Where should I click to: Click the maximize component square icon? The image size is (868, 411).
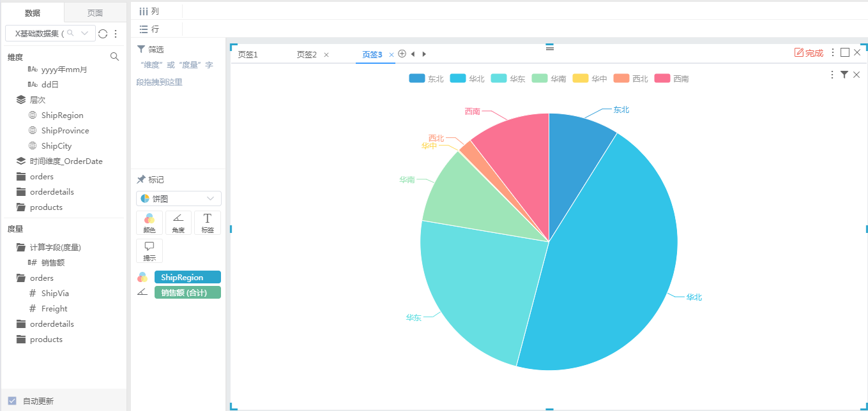point(845,52)
